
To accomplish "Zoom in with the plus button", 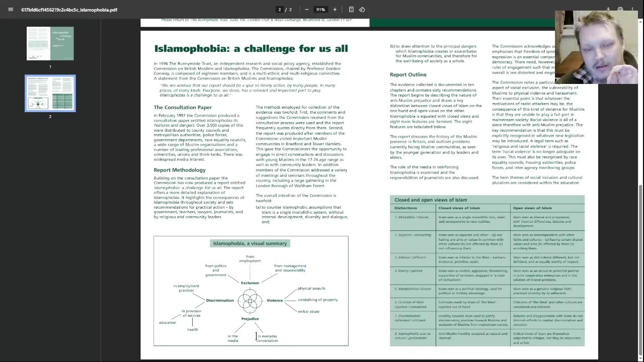I will pyautogui.click(x=335, y=10).
